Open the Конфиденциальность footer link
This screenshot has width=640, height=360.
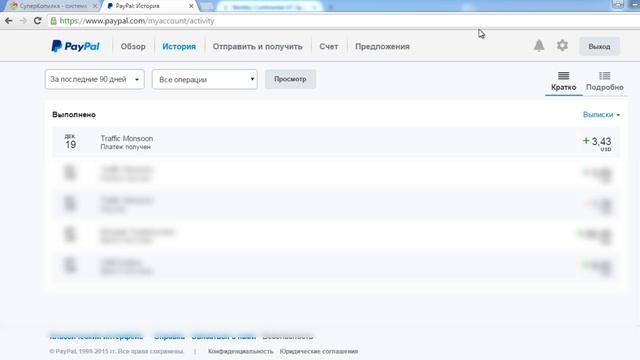coord(240,351)
